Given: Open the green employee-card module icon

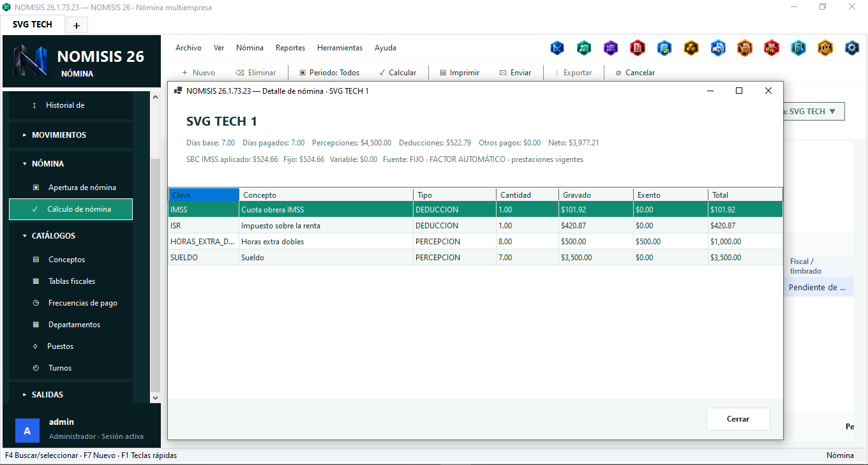Looking at the screenshot, I should click(x=584, y=48).
